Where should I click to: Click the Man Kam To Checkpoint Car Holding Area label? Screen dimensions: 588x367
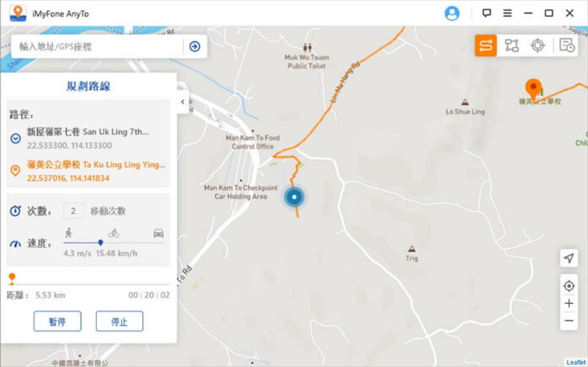click(x=241, y=192)
